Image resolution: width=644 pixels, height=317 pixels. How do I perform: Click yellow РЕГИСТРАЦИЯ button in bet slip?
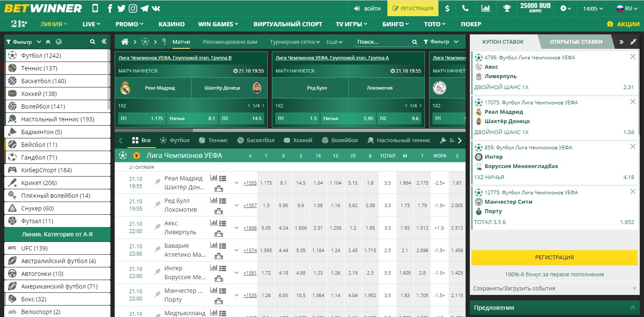[x=554, y=257]
